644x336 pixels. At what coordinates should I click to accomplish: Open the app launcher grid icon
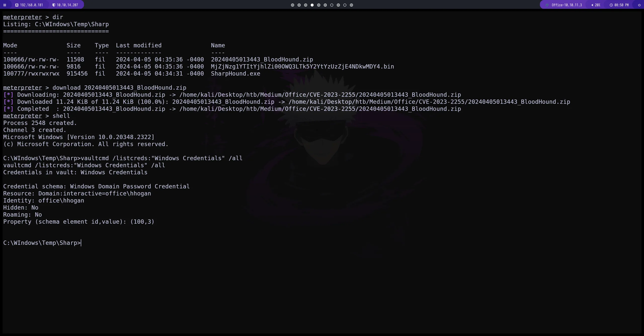coord(5,5)
